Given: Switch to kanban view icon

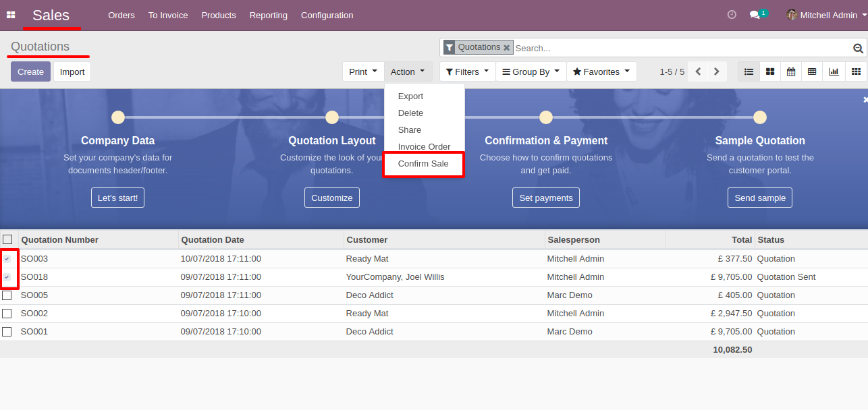Looking at the screenshot, I should pyautogui.click(x=769, y=71).
